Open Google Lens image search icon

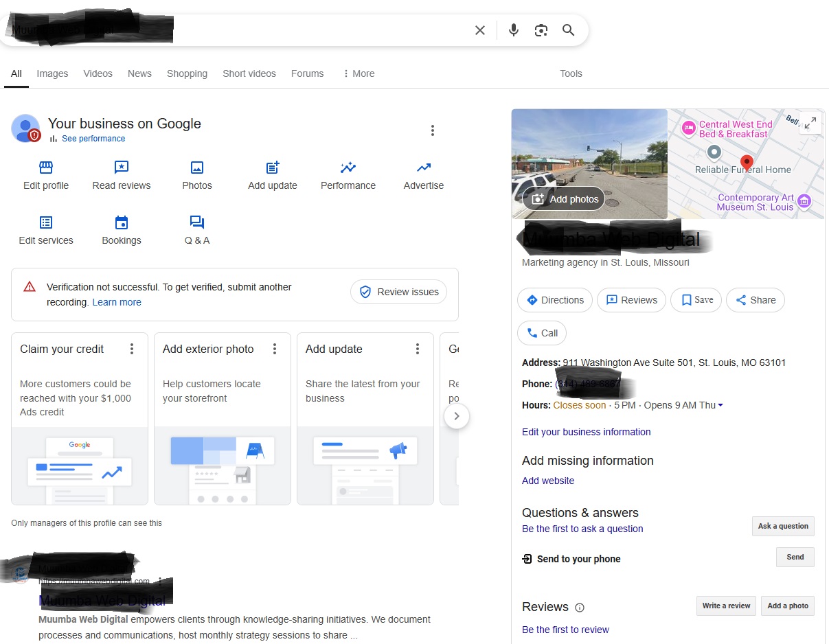point(541,30)
